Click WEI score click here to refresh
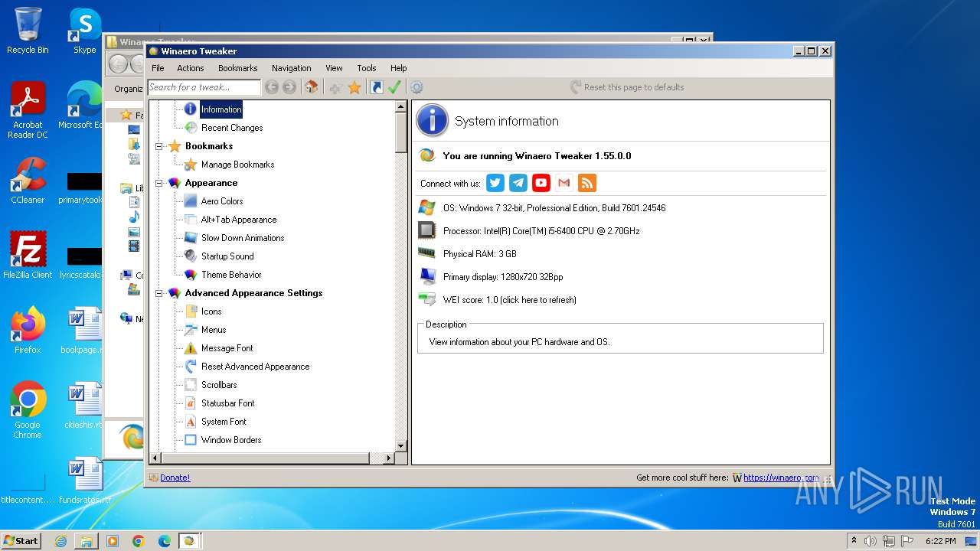 coord(510,300)
